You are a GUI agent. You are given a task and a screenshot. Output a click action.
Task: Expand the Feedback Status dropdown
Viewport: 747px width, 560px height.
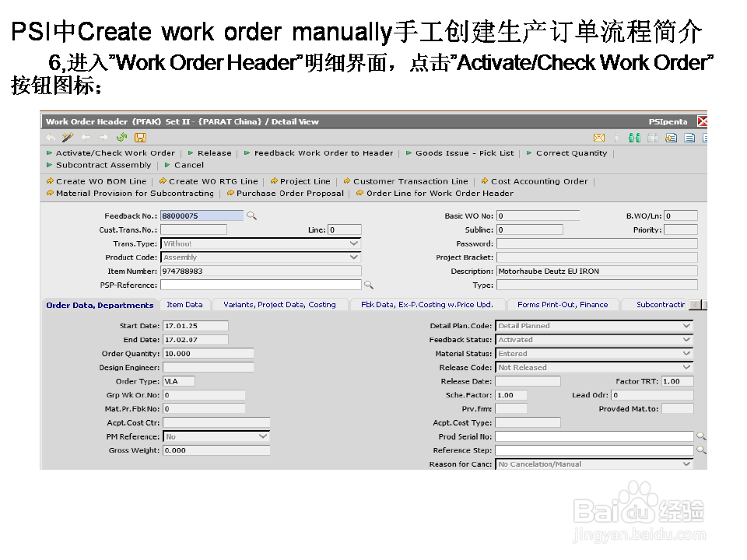[x=686, y=340]
